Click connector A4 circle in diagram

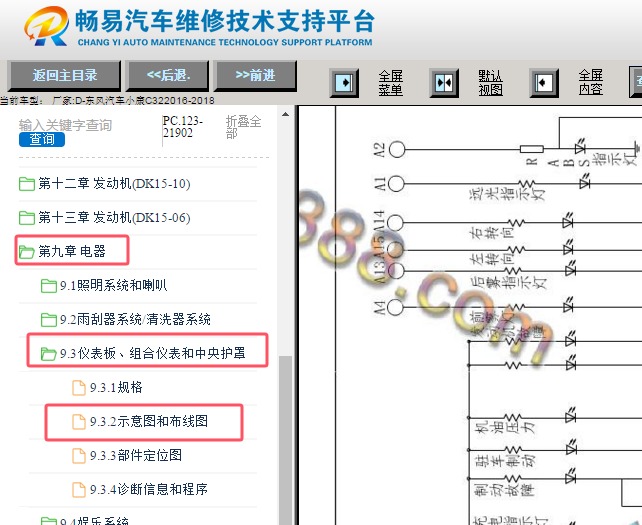point(395,307)
